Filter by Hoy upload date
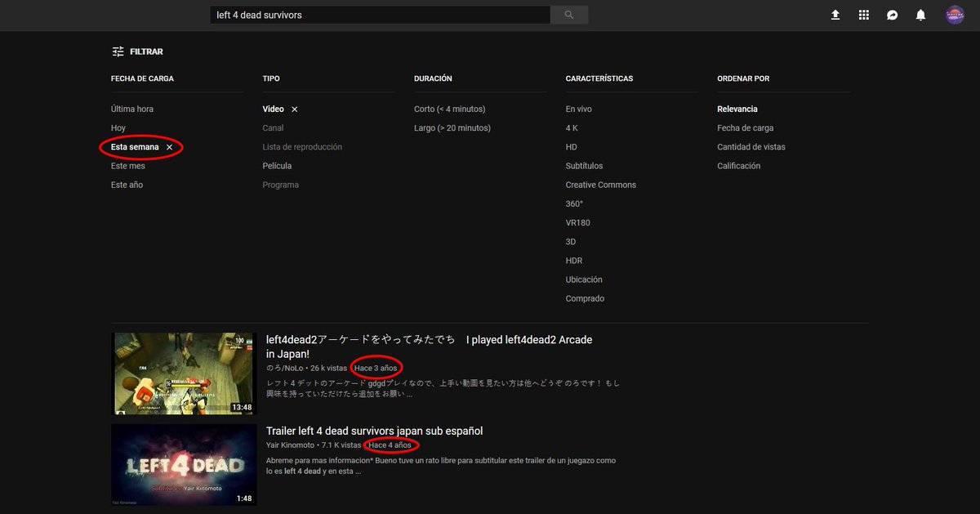 click(x=118, y=128)
